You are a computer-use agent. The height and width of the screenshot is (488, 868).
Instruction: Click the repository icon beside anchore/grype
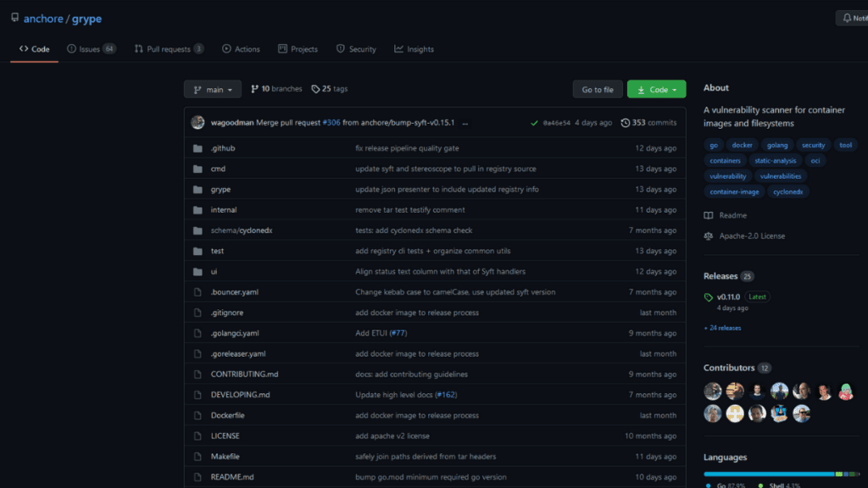(x=15, y=18)
